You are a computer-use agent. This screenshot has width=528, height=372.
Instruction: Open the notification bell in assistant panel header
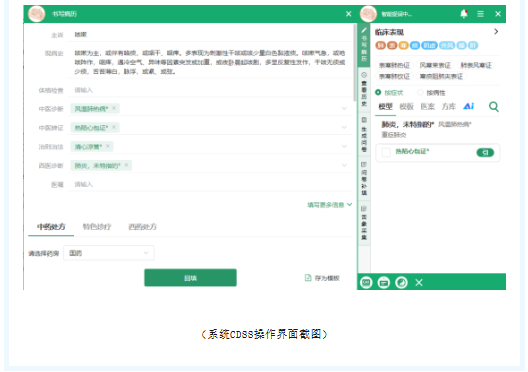click(x=464, y=14)
